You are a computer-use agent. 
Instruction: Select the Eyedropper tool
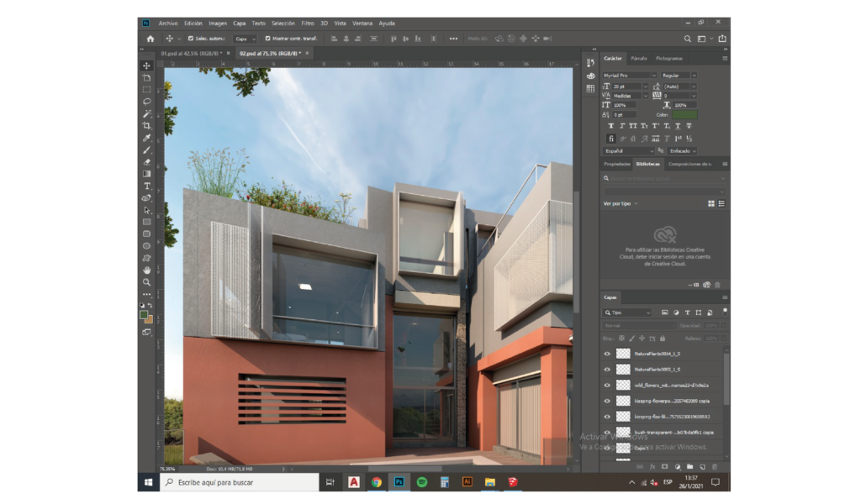pos(146,138)
